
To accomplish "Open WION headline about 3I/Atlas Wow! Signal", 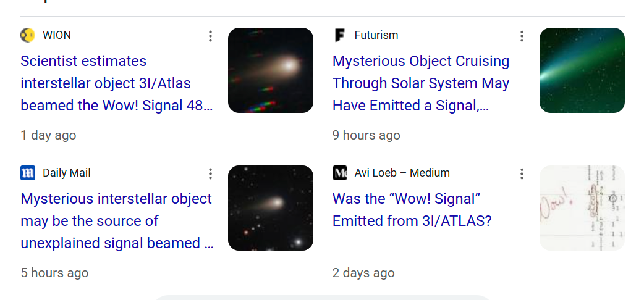I will pyautogui.click(x=116, y=83).
